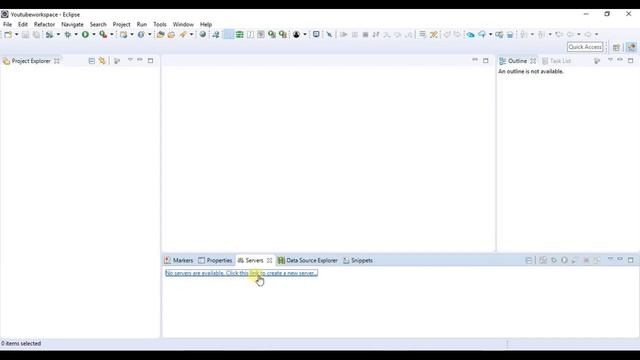Open the External Tools dropdown arrow

[112, 35]
